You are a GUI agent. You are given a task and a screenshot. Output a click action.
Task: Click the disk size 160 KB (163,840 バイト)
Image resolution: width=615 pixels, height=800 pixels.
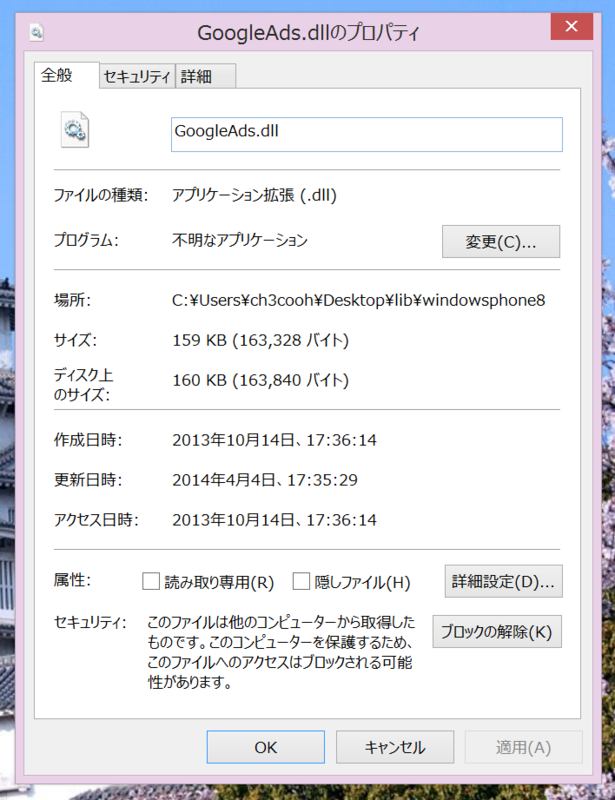pyautogui.click(x=260, y=380)
